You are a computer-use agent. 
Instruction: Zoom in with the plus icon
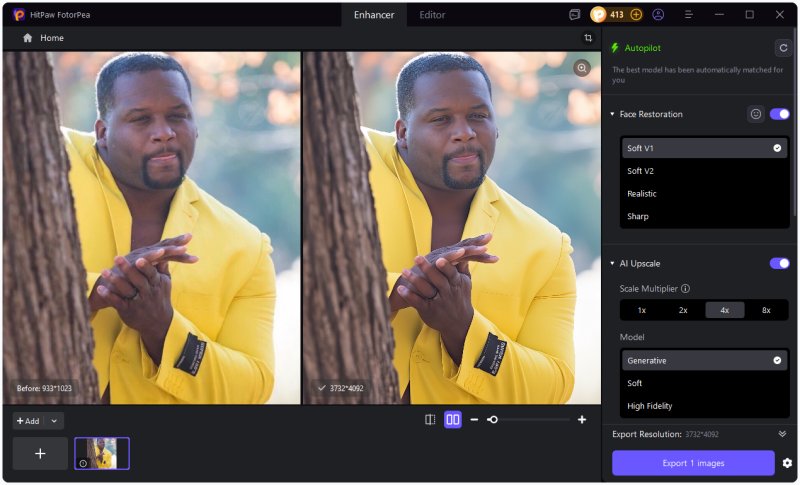coord(582,420)
